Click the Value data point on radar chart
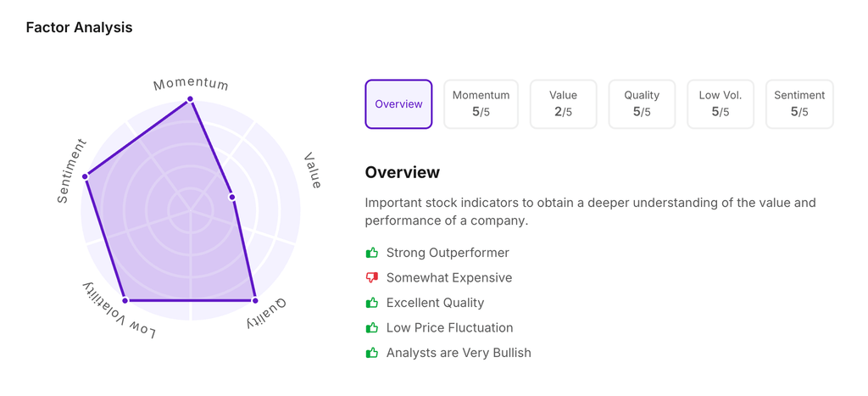The width and height of the screenshot is (868, 396). tap(232, 198)
